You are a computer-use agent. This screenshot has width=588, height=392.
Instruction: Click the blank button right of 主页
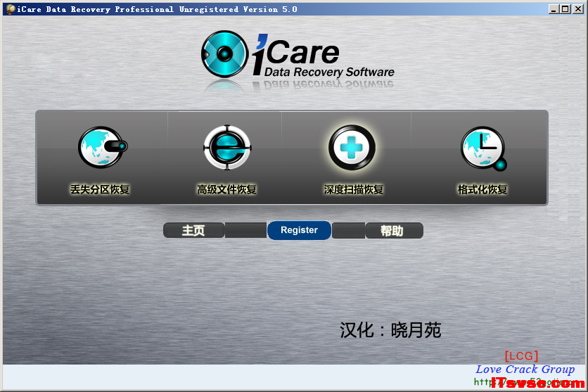[245, 230]
